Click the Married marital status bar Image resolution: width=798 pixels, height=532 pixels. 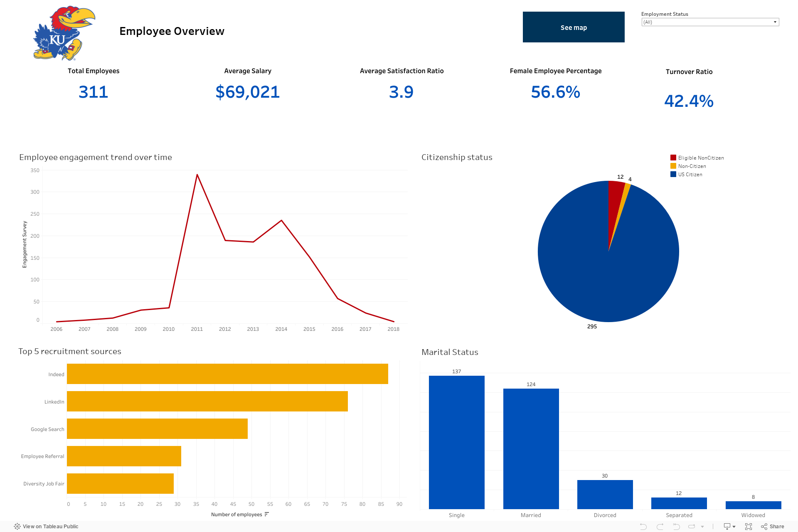(531, 449)
